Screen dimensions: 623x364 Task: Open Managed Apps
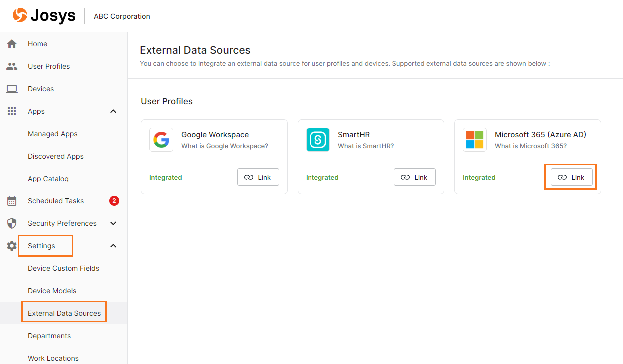[53, 134]
